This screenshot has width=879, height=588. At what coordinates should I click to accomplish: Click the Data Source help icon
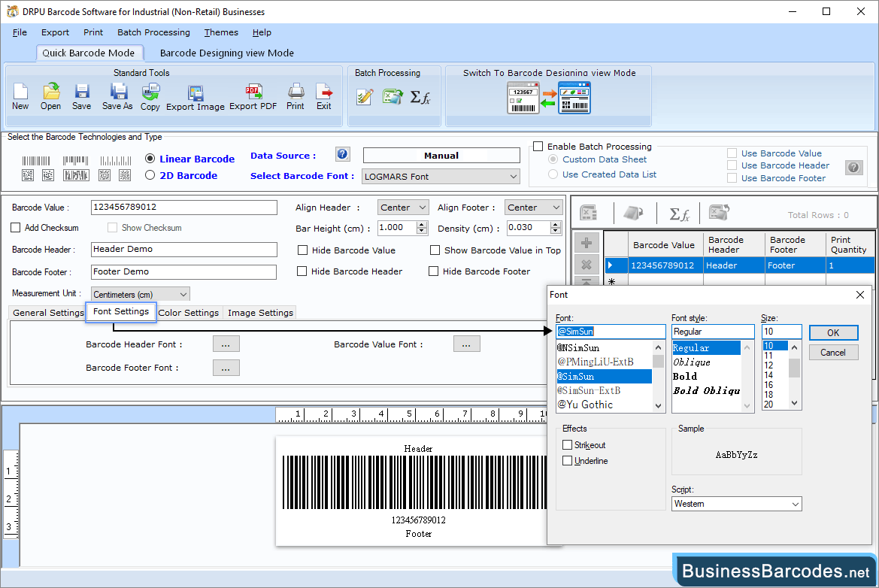tap(343, 154)
